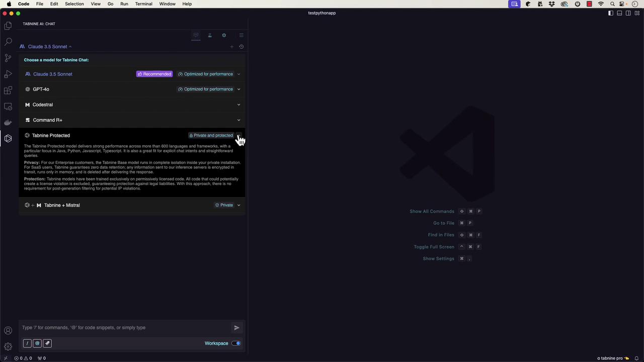Open Source Control in activity bar
Viewport: 644px width, 362px height.
coord(8,58)
